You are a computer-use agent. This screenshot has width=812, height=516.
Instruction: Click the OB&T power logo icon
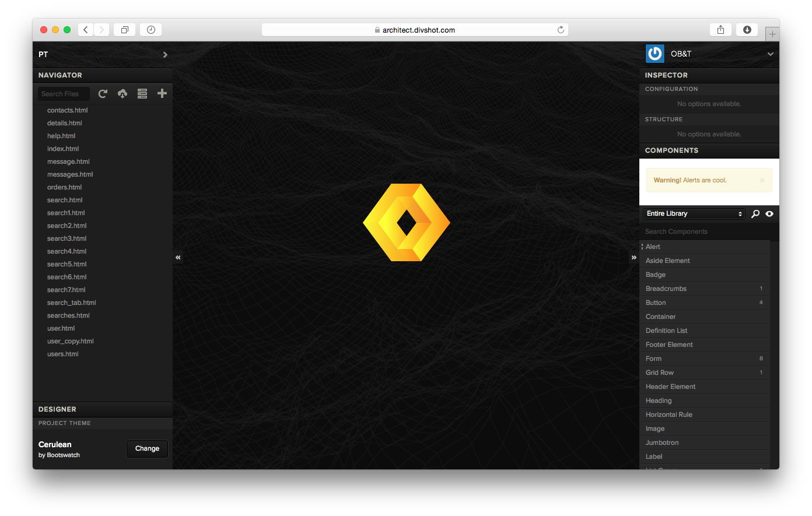[x=655, y=54]
